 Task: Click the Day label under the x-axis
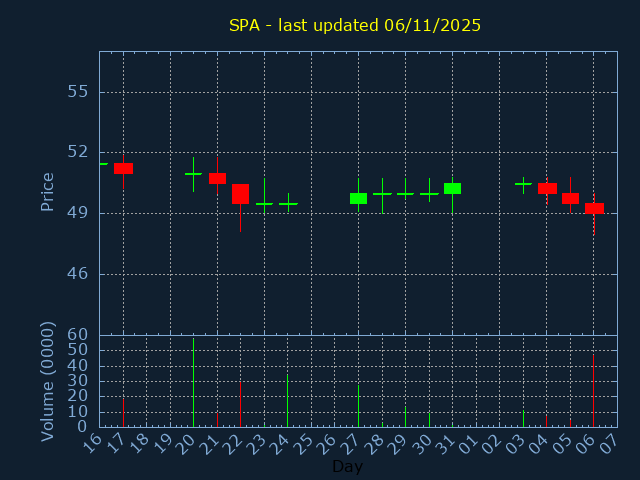coord(347,466)
